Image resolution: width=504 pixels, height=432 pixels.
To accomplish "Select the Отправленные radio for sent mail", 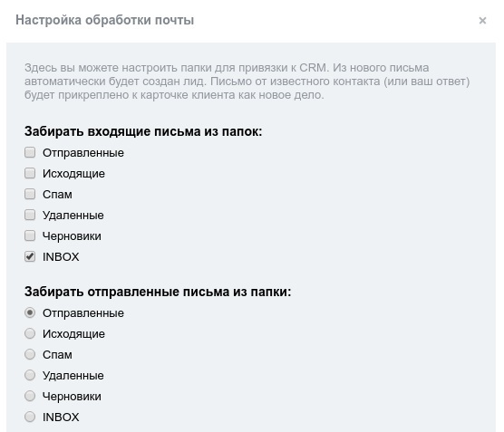I will click(x=30, y=312).
